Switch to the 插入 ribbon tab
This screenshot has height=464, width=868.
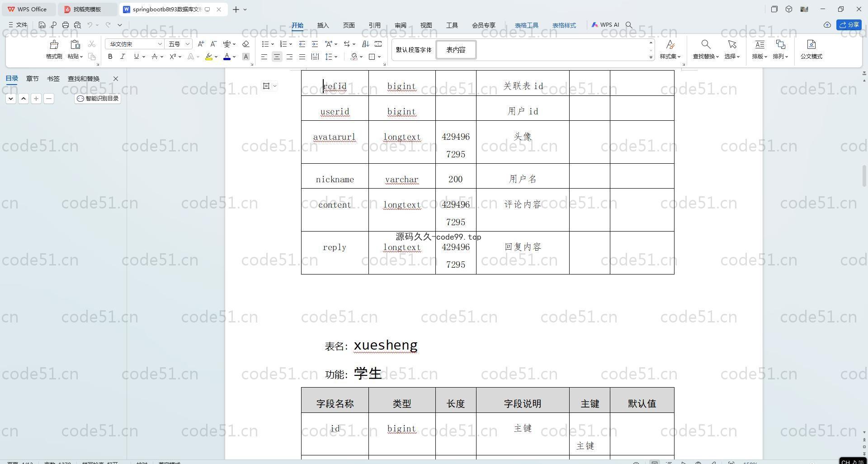pos(323,25)
